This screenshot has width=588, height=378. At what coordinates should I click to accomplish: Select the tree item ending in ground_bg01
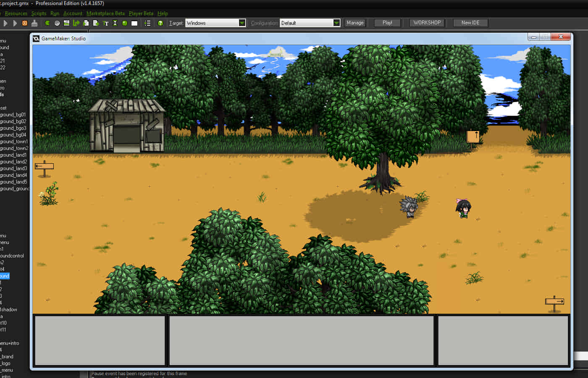13,115
